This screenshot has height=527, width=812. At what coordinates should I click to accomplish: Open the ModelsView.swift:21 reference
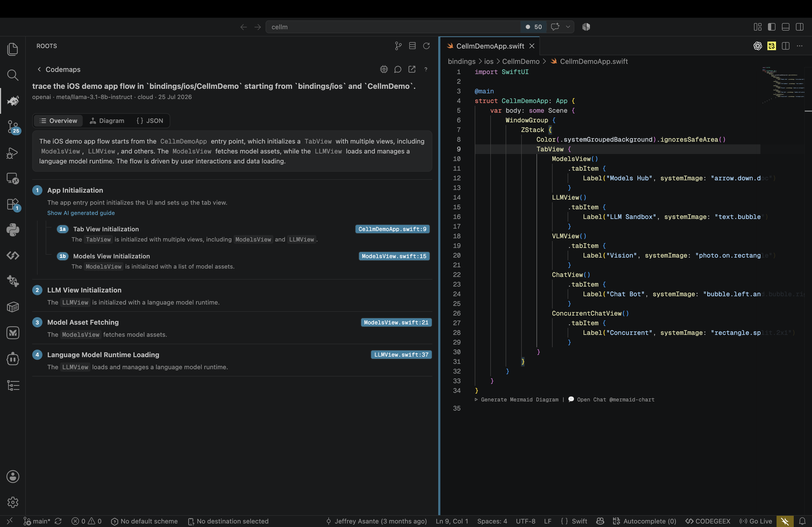click(x=396, y=322)
